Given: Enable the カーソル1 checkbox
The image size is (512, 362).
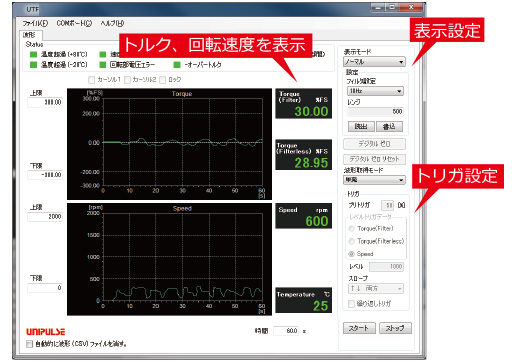Looking at the screenshot, I should point(91,80).
